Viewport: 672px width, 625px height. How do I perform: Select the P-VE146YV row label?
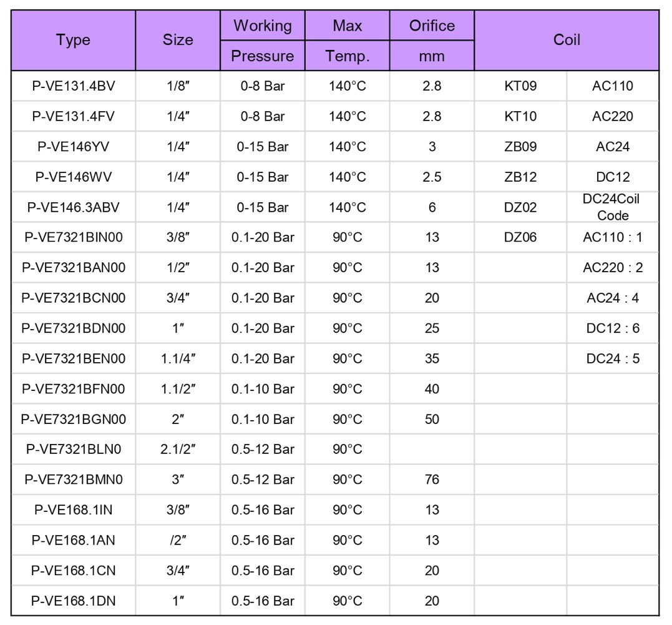tap(73, 147)
